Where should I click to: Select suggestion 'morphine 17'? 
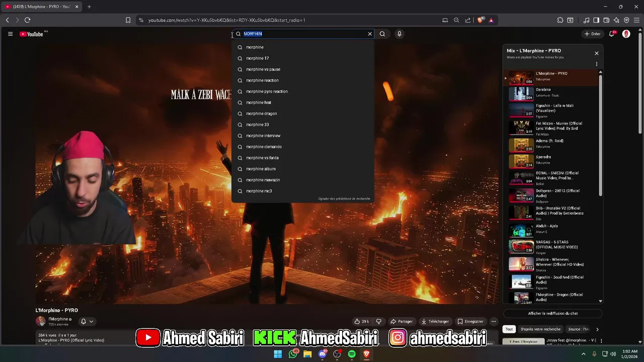pyautogui.click(x=302, y=58)
